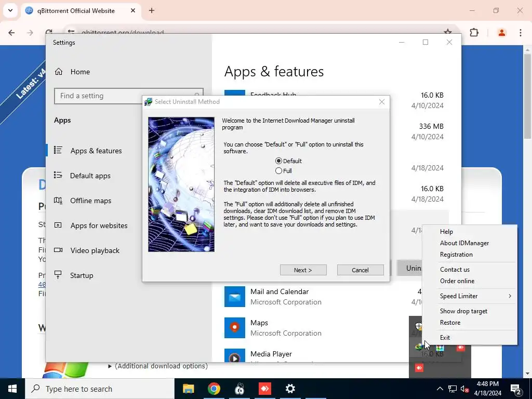
Task: Choose Order online in the tray menu
Action: coord(457,281)
